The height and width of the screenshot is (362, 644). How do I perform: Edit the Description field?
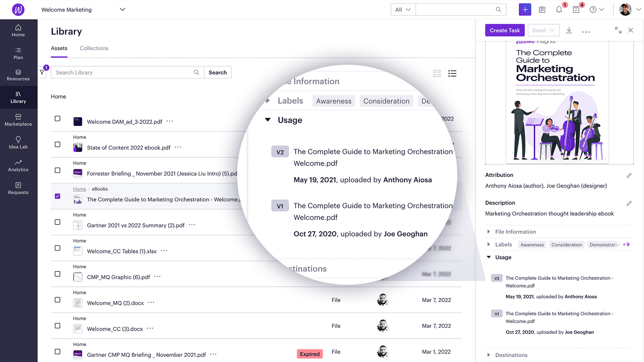coord(629,203)
